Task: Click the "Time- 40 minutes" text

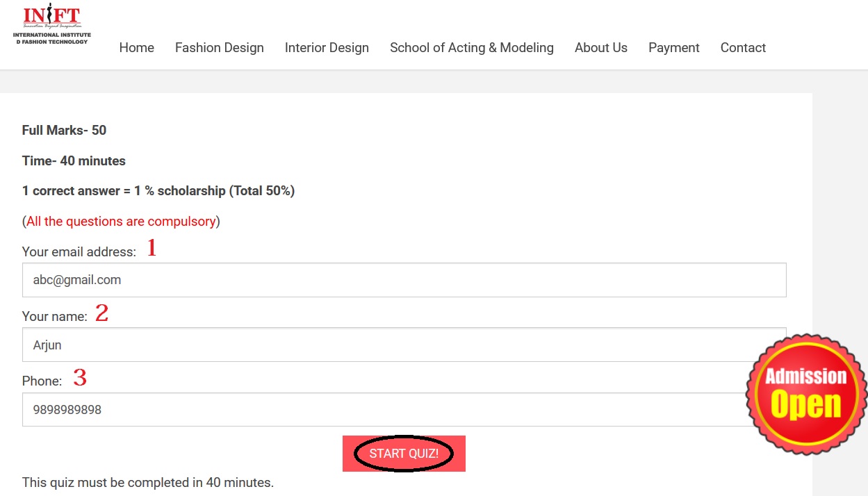Action: point(74,161)
